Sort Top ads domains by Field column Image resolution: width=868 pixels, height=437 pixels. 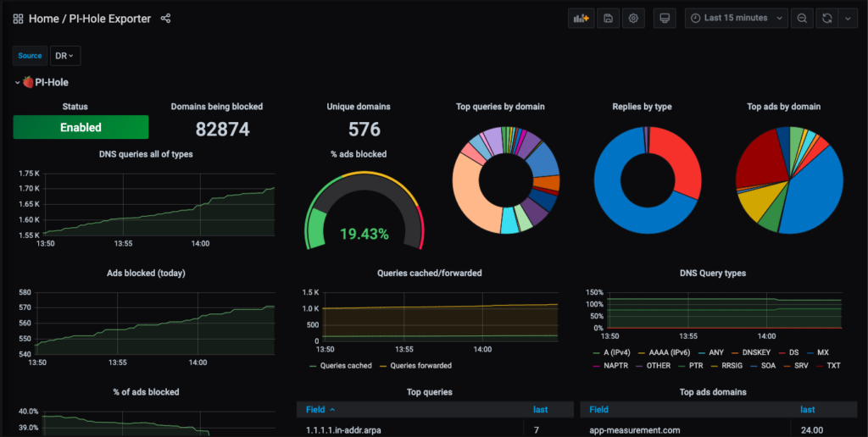(599, 409)
